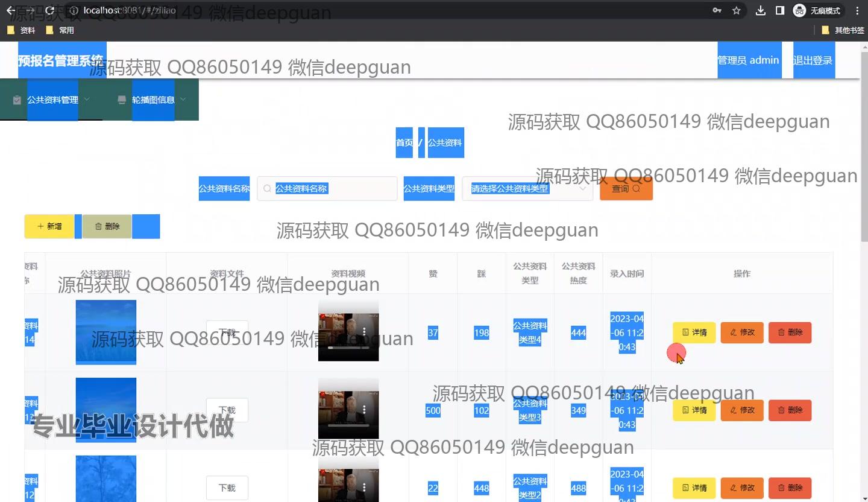Click the 录入时间 column header

pyautogui.click(x=627, y=273)
